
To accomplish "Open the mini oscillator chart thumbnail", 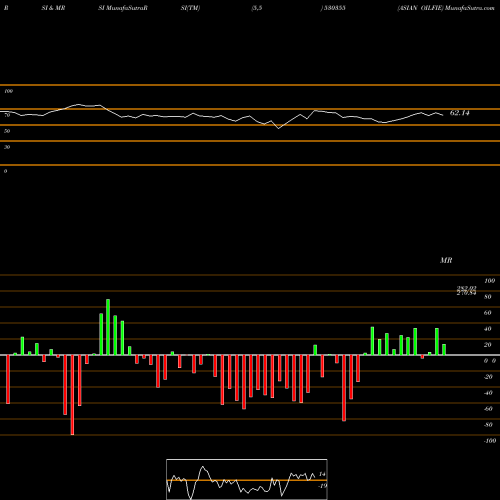I will click(x=247, y=479).
